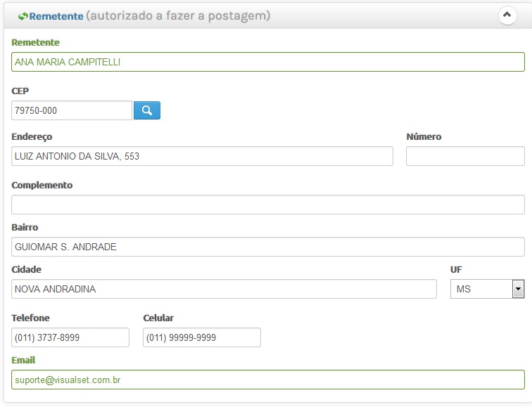
Task: Click the empty Complemento field
Action: point(268,205)
